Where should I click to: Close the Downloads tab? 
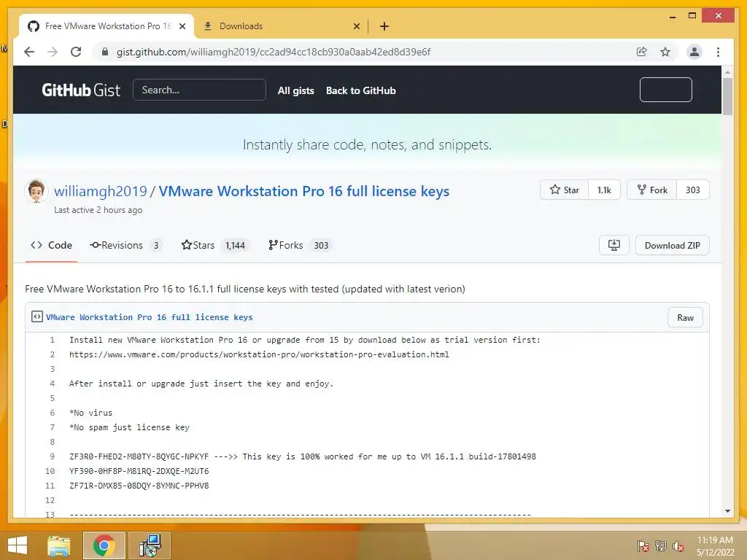click(356, 26)
